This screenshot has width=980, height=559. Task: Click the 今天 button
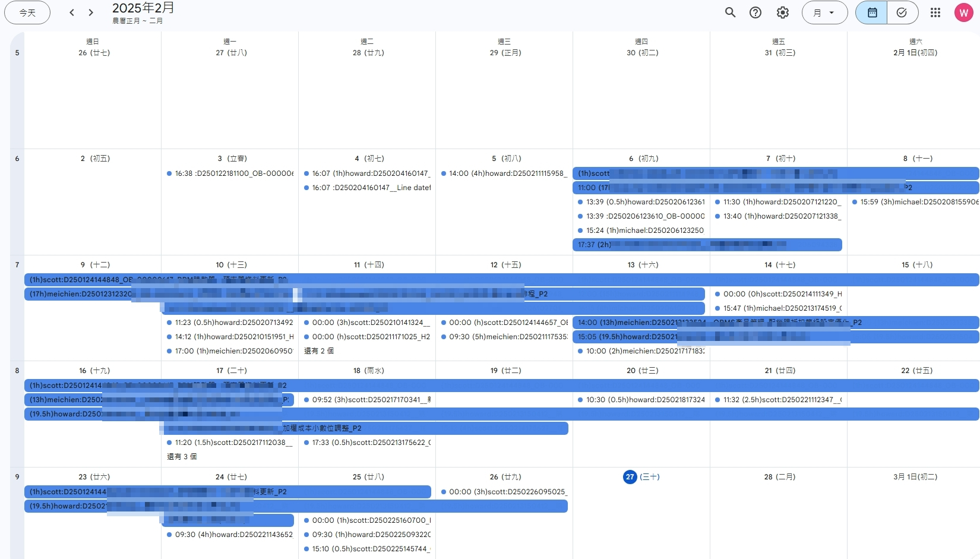[27, 12]
